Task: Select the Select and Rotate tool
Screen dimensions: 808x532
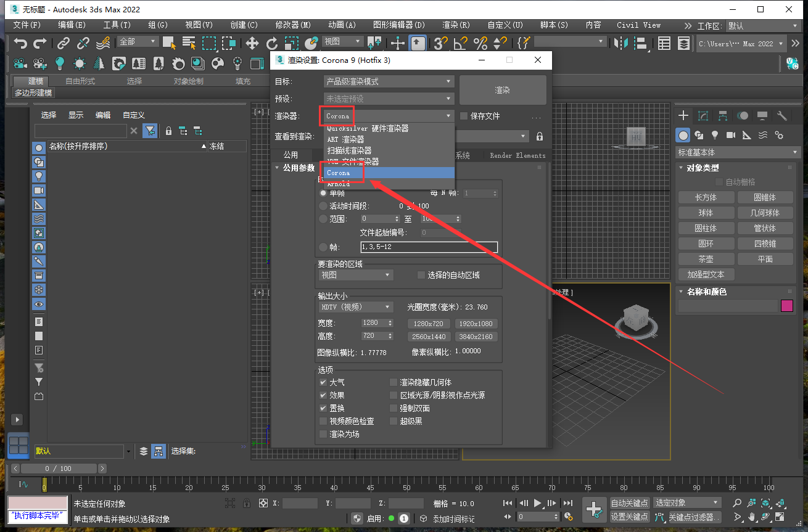Action: click(271, 44)
